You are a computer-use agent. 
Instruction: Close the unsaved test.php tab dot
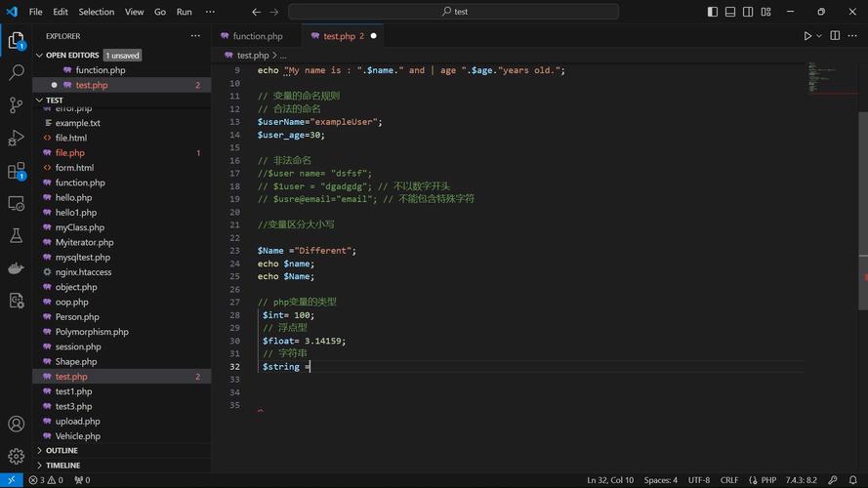[374, 36]
